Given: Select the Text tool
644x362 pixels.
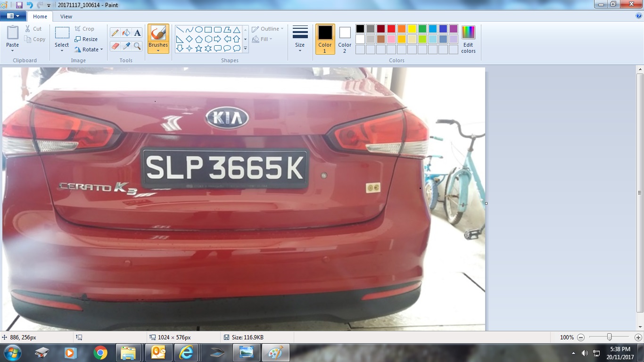Looking at the screenshot, I should click(137, 33).
